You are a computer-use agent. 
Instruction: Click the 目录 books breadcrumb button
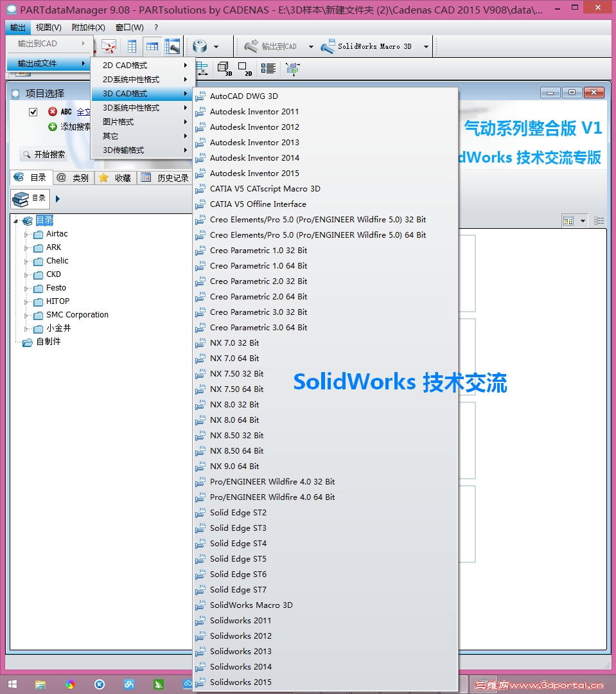point(30,199)
